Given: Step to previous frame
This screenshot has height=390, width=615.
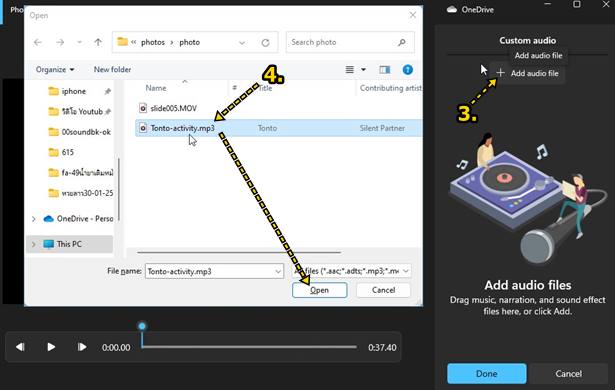Looking at the screenshot, I should pyautogui.click(x=20, y=347).
